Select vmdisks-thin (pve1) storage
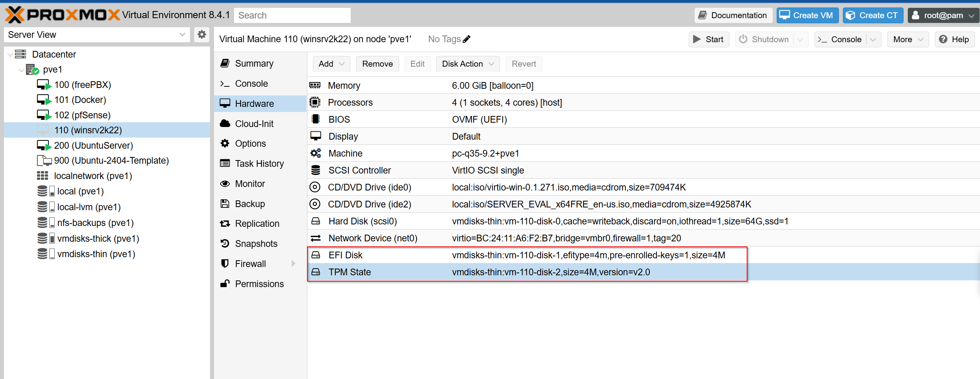The height and width of the screenshot is (379, 980). tap(107, 254)
